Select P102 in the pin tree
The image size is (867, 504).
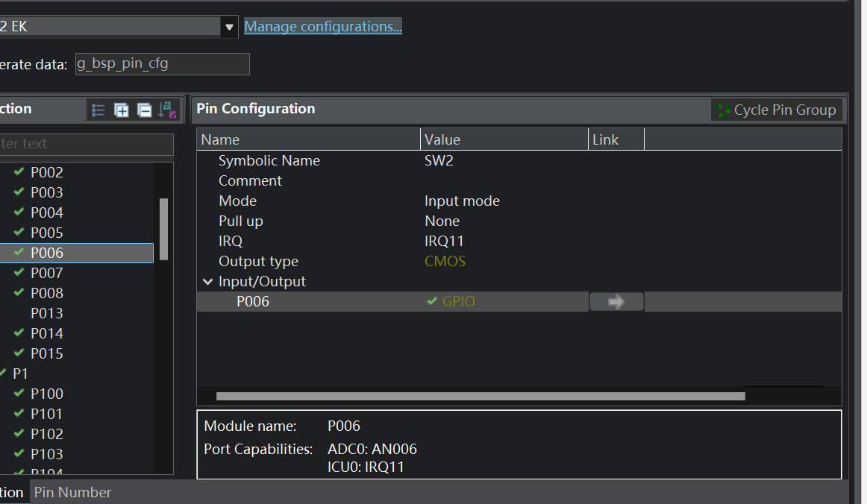click(x=47, y=435)
